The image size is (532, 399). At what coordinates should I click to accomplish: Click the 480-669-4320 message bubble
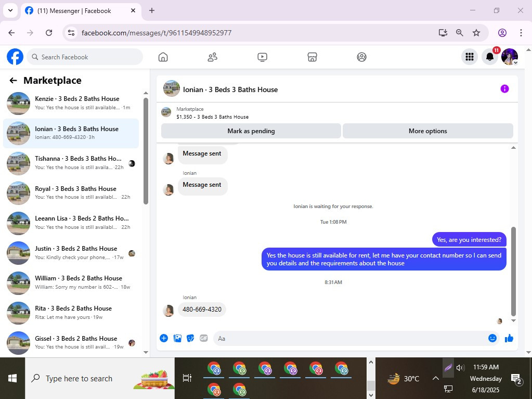202,310
